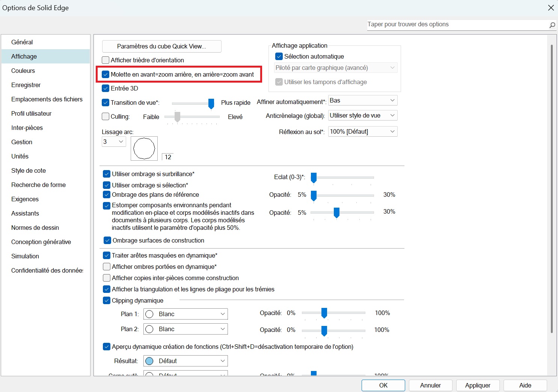
Task: Click the Appliquer button
Action: point(478,385)
